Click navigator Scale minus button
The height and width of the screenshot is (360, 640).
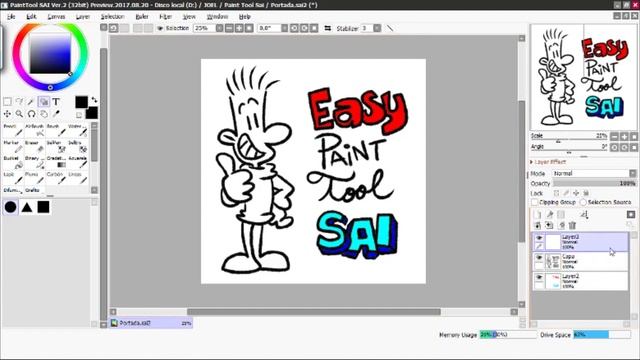(x=614, y=136)
